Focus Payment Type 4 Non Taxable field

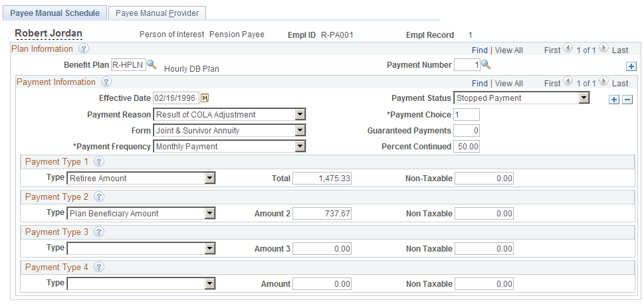pyautogui.click(x=484, y=284)
